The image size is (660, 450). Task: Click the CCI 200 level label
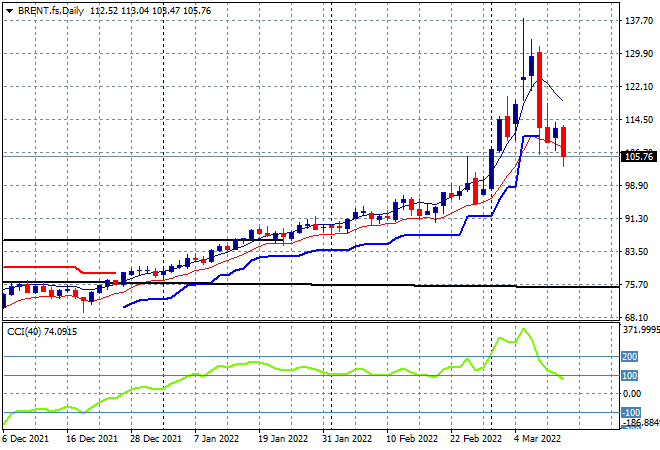[x=630, y=356]
